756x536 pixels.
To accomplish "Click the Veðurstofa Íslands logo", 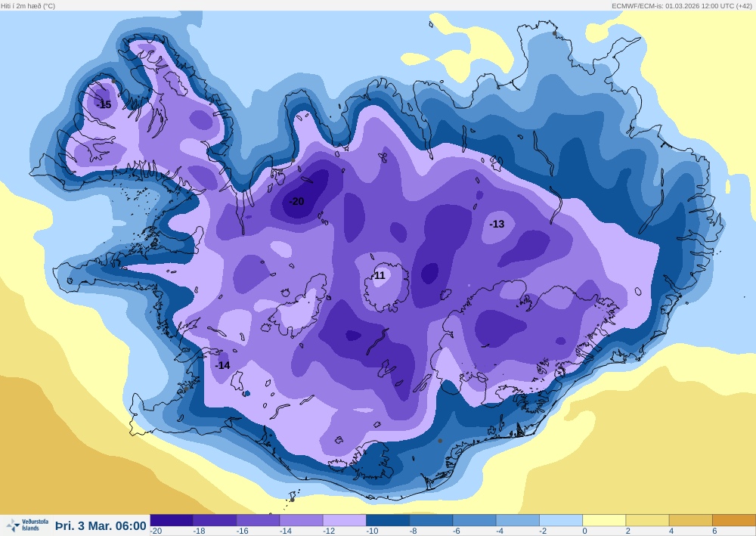I will click(x=27, y=525).
